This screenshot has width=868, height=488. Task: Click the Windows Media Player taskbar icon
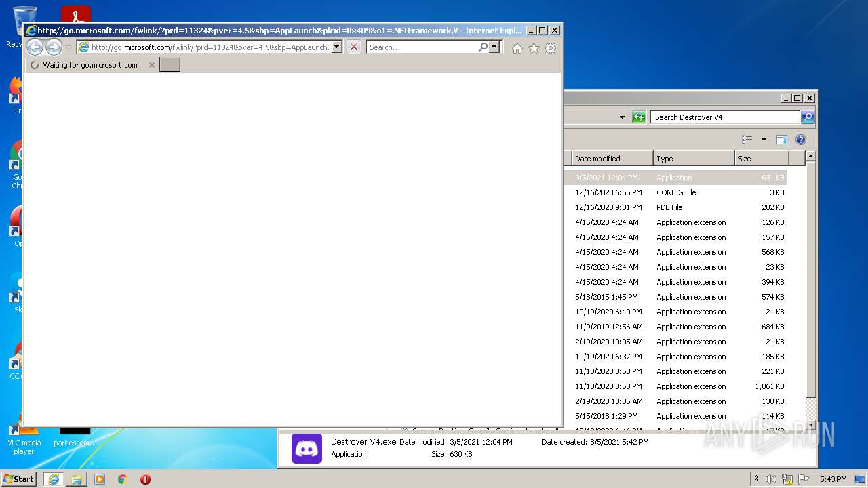click(x=100, y=479)
